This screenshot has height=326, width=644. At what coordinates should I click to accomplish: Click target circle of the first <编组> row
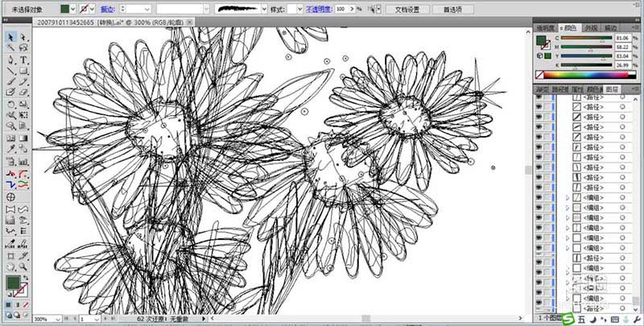pyautogui.click(x=622, y=197)
